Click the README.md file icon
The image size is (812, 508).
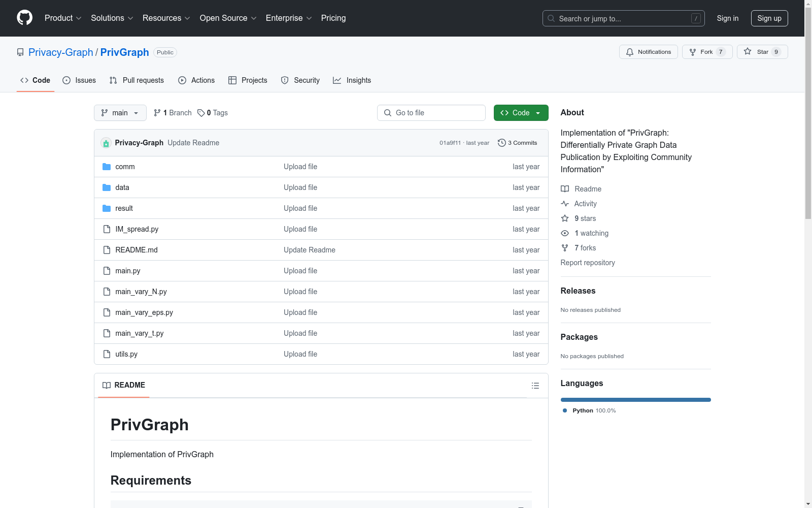tap(107, 250)
